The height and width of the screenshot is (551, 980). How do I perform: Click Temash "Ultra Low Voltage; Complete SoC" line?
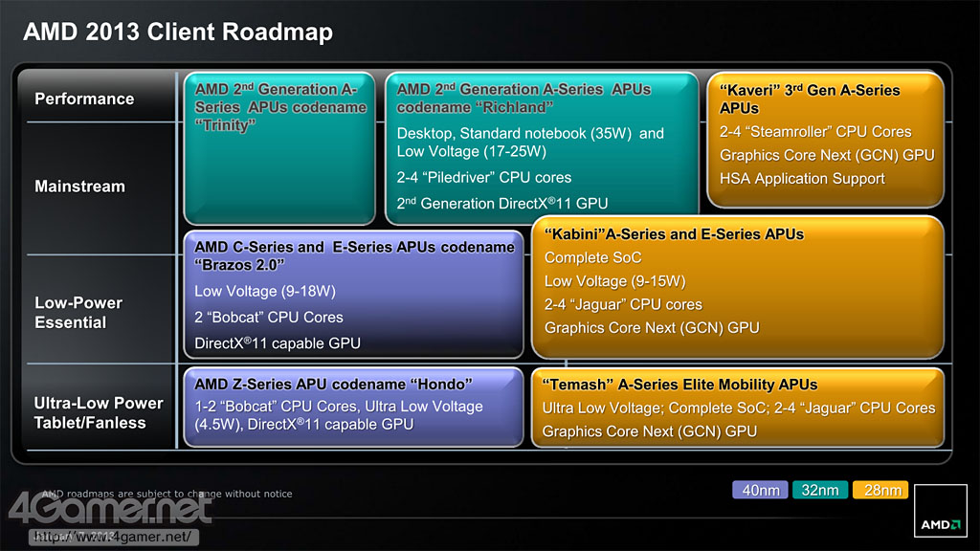(739, 408)
